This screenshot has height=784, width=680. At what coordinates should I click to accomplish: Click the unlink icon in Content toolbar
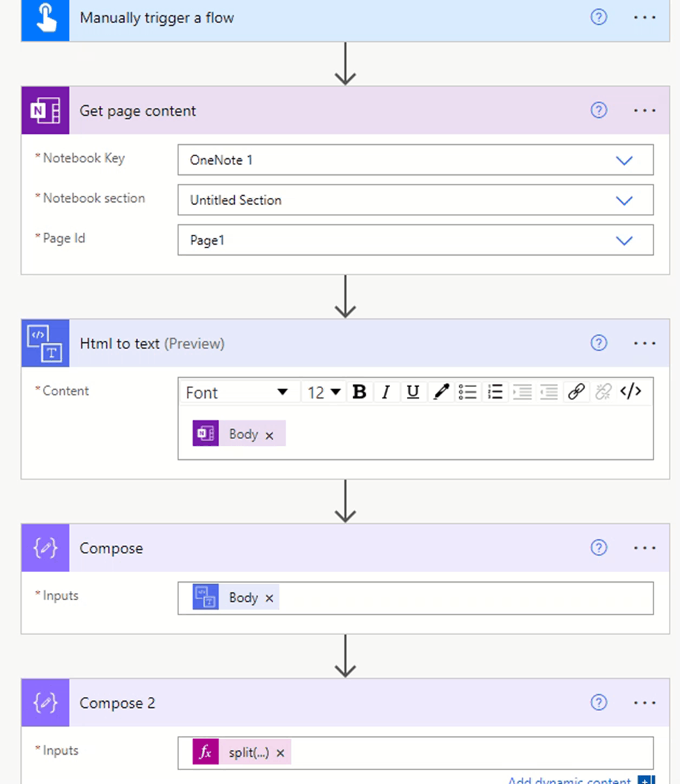point(603,391)
